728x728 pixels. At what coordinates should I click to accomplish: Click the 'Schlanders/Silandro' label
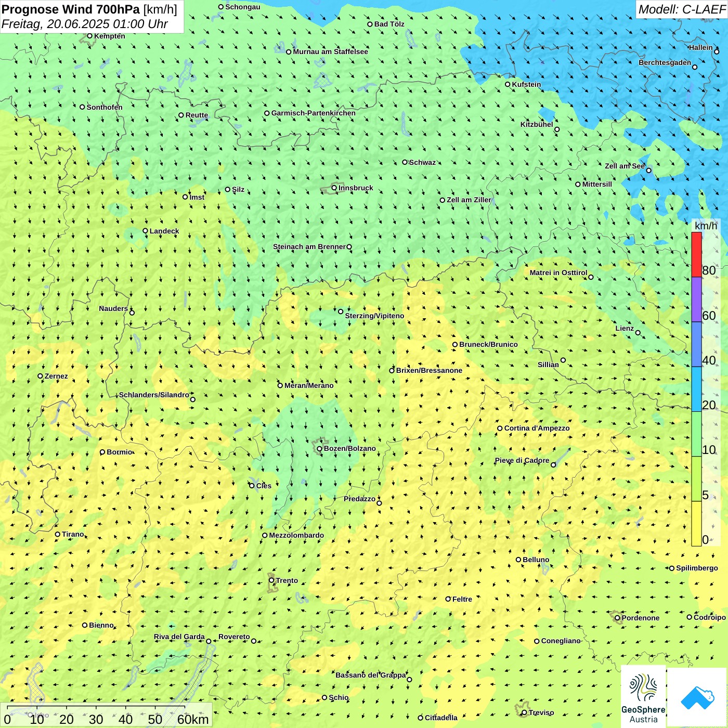coord(154,395)
